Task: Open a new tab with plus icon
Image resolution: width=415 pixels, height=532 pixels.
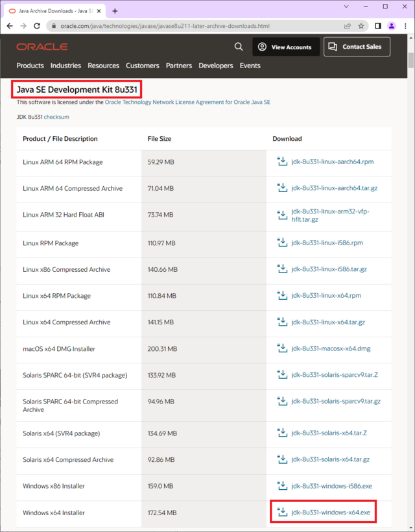Action: tap(115, 11)
